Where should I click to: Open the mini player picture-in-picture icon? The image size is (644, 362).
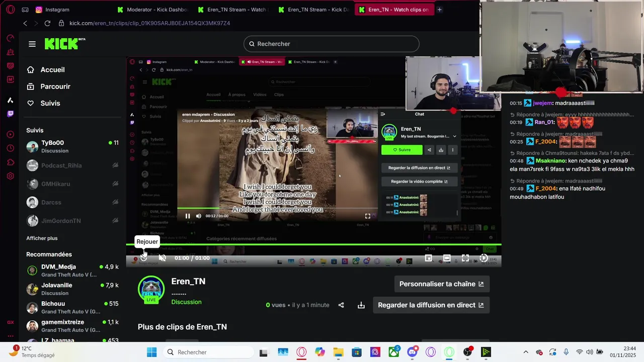[x=429, y=258]
